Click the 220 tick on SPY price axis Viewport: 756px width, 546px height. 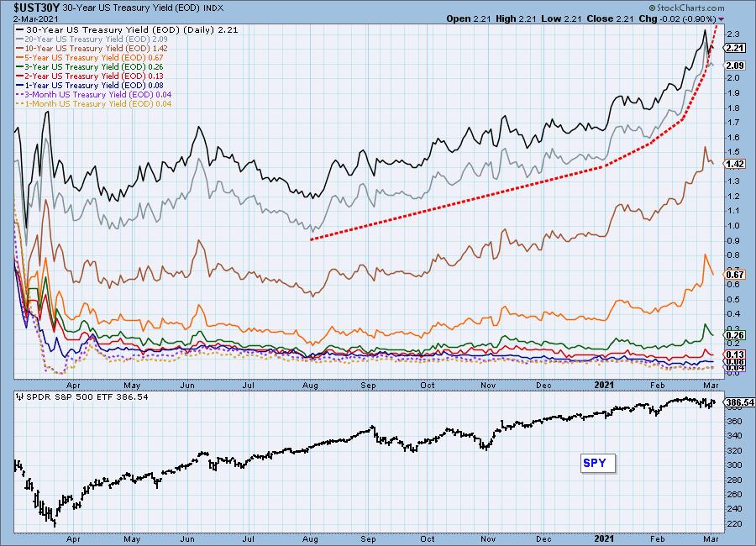click(x=734, y=524)
